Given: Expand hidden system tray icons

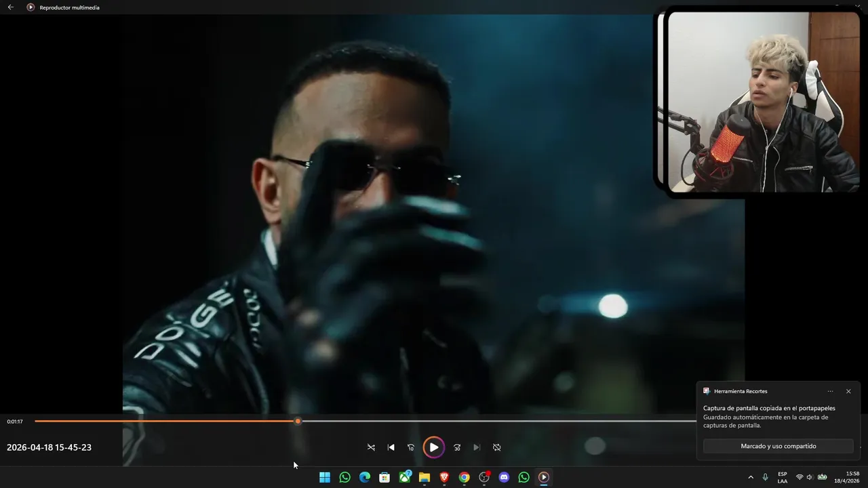Looking at the screenshot, I should click(750, 477).
